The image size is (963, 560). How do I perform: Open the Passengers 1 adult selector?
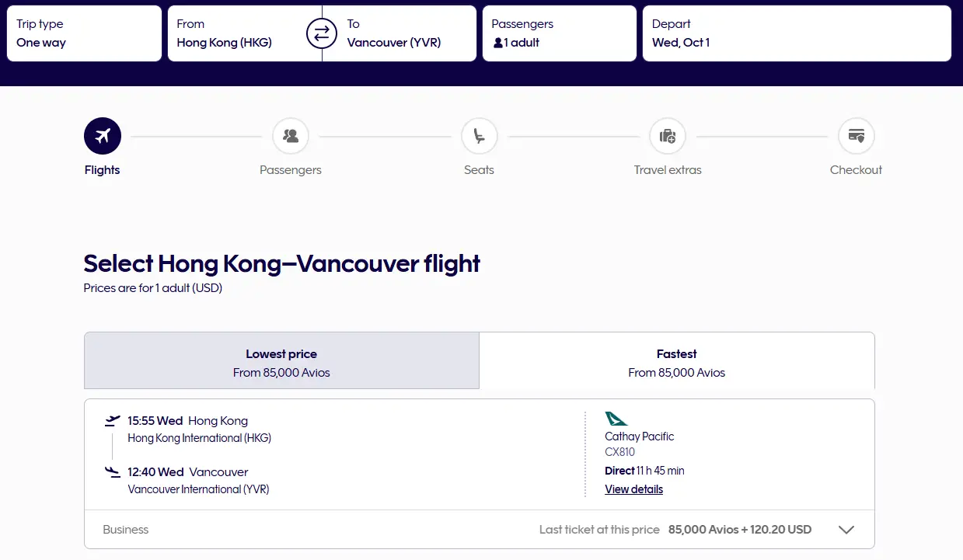coord(559,33)
